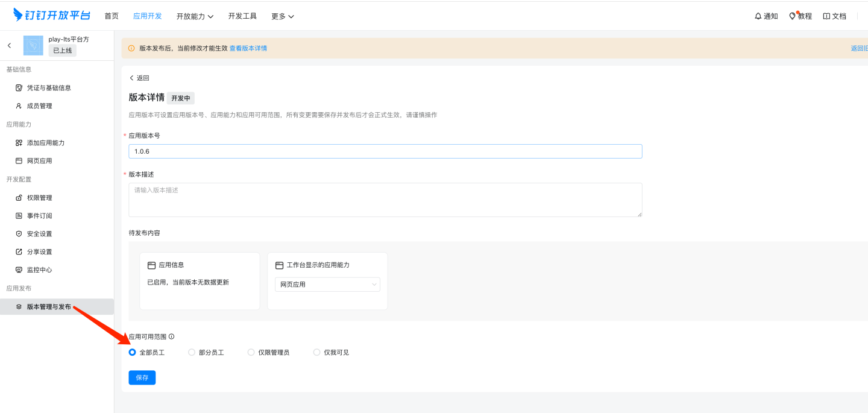Collapse sidebar with the back chevron
The width and height of the screenshot is (868, 413).
[9, 45]
